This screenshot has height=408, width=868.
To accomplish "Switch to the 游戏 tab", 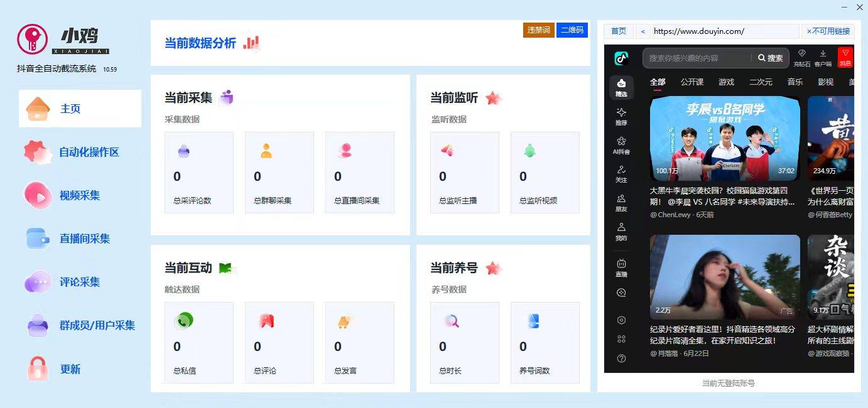I will point(727,82).
